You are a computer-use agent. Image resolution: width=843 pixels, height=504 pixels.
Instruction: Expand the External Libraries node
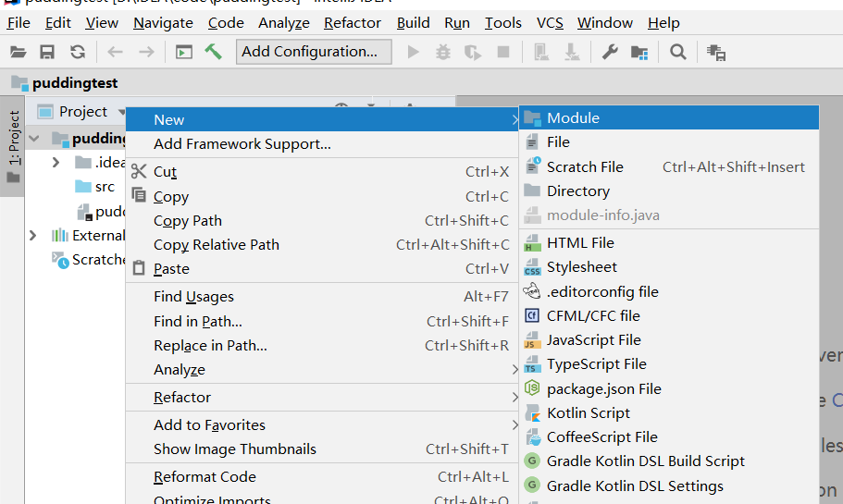click(32, 235)
